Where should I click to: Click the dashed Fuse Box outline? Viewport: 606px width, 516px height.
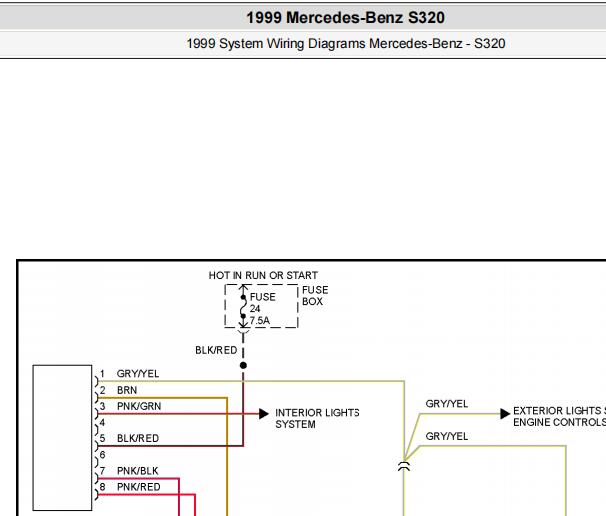coord(261,306)
